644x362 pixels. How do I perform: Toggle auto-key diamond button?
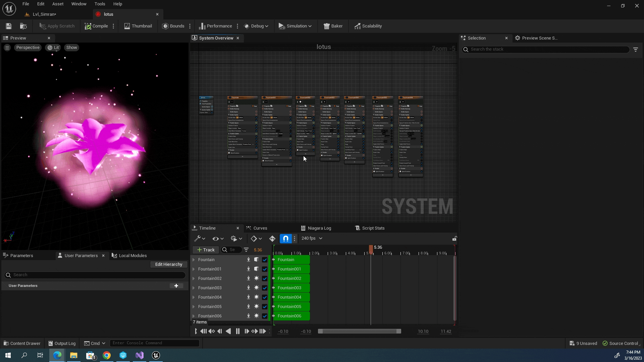point(272,239)
